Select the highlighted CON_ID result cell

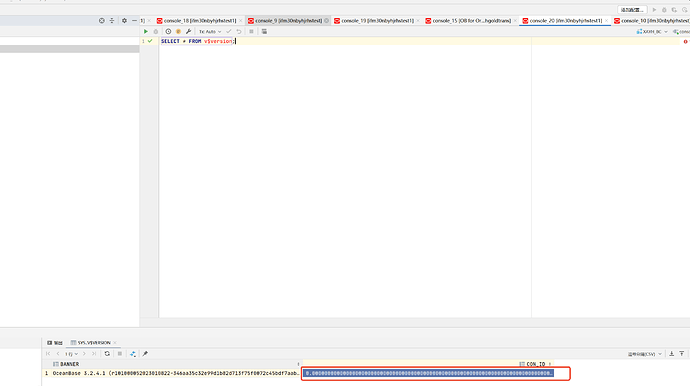(428, 373)
